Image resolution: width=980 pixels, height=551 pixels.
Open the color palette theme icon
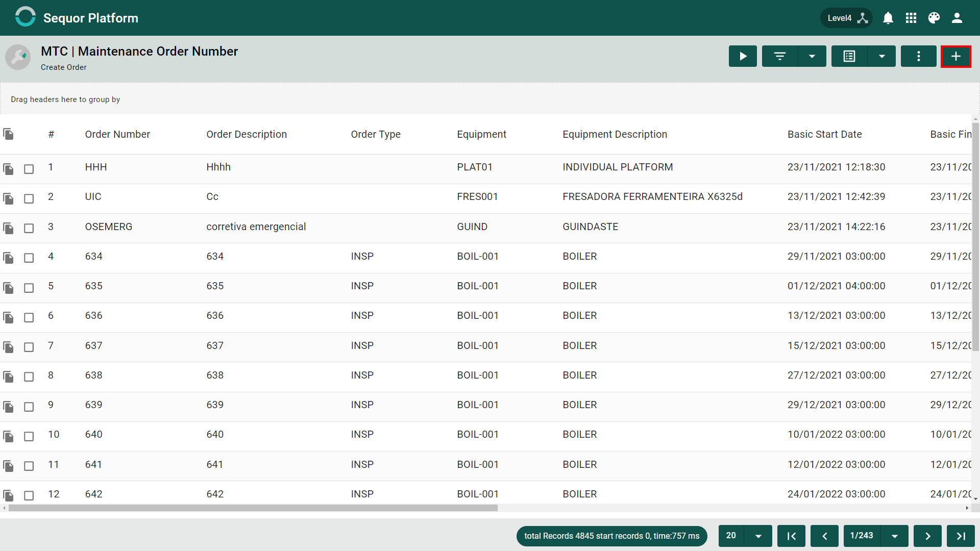pos(934,18)
